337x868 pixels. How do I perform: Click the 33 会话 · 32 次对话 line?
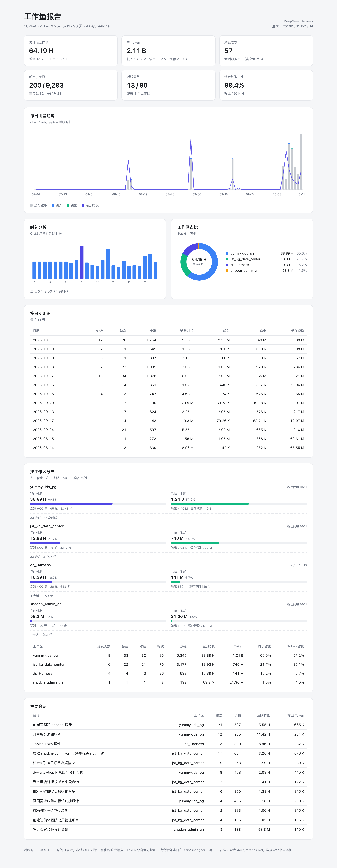coord(43,518)
